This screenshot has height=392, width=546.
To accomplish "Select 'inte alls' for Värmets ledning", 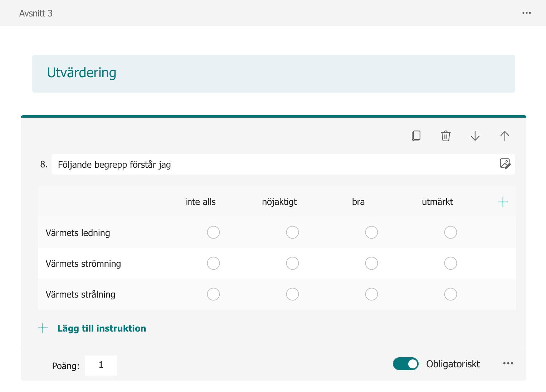I will pos(213,232).
